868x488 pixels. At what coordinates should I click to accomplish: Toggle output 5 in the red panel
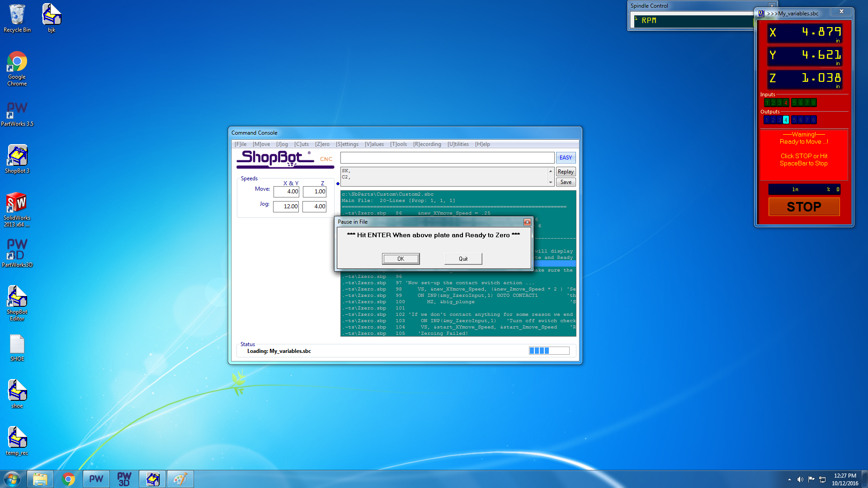794,120
